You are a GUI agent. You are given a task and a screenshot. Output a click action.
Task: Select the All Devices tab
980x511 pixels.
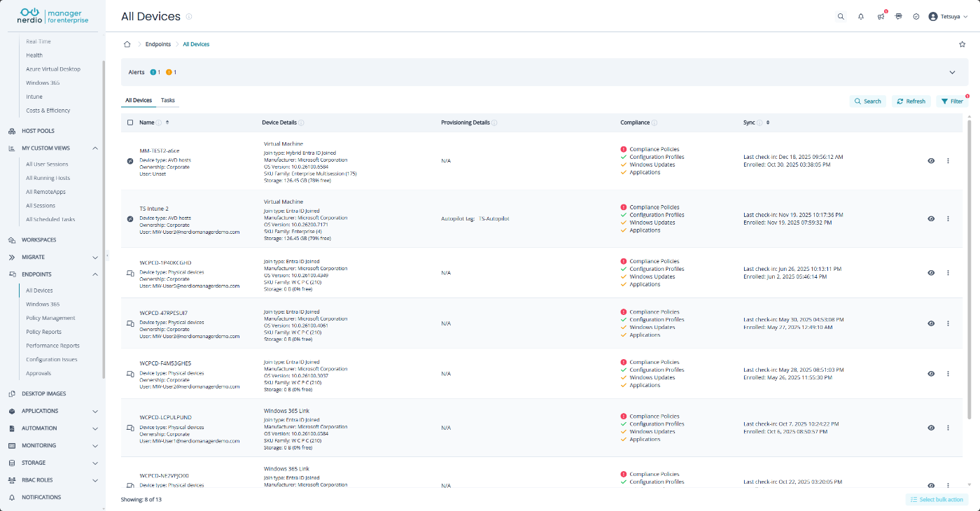[x=139, y=101]
